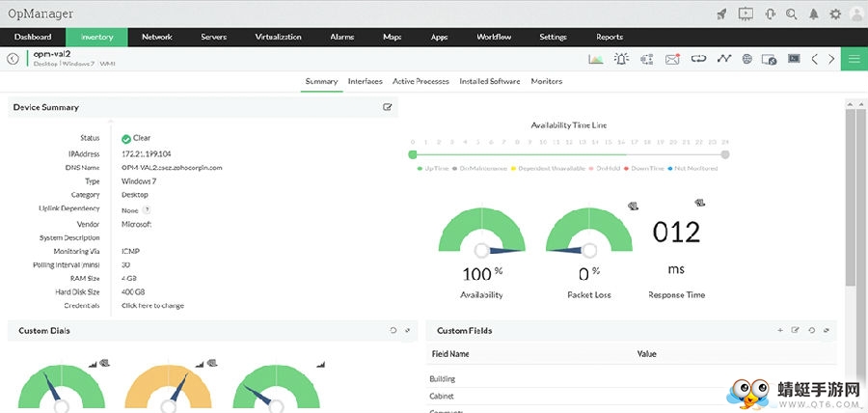The height and width of the screenshot is (413, 868).
Task: Collapse the Custom Dials panel arrow
Action: pos(407,331)
